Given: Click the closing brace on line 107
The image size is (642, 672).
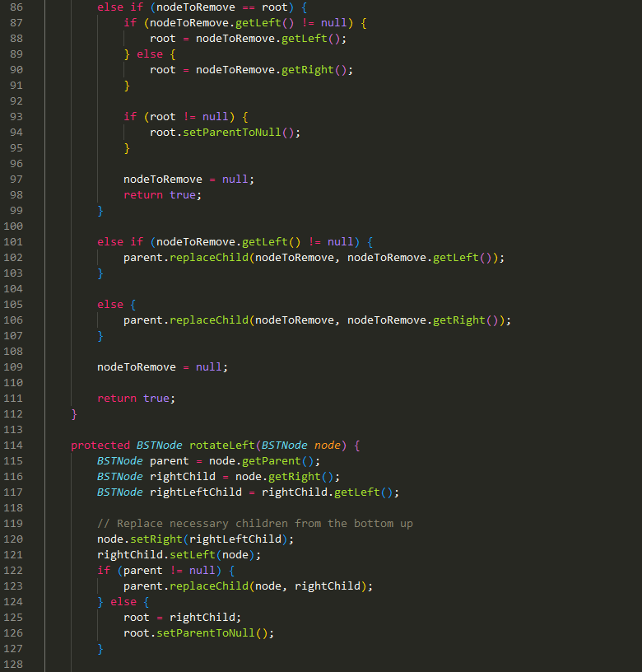Looking at the screenshot, I should [100, 336].
